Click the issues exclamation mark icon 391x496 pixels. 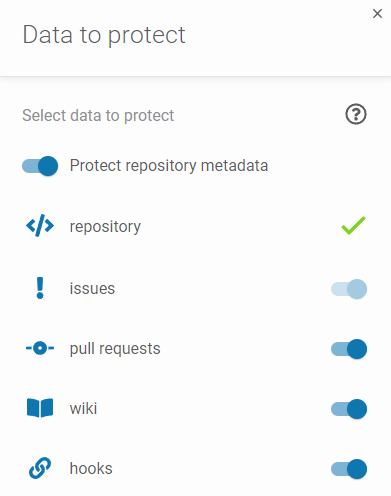(x=40, y=288)
